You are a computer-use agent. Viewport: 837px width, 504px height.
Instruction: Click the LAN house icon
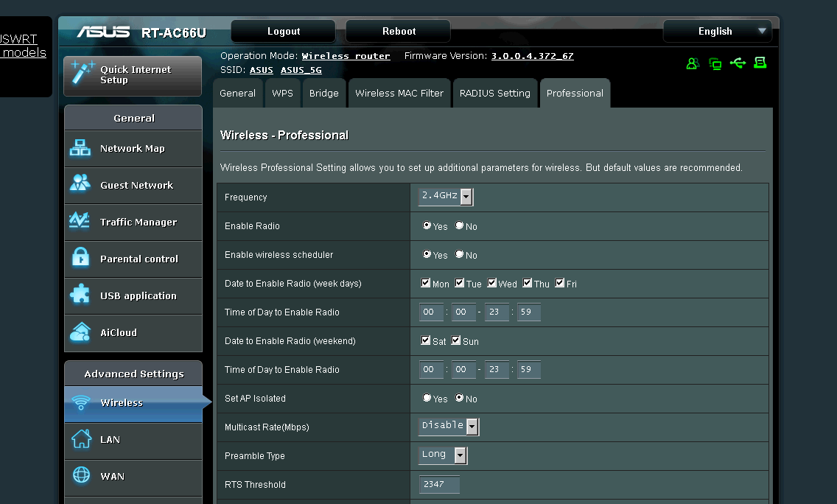(82, 439)
